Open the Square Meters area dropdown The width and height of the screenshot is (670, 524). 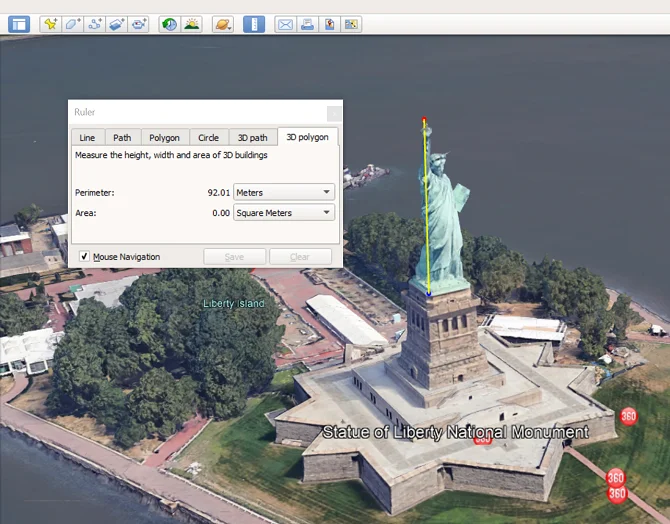(x=284, y=213)
